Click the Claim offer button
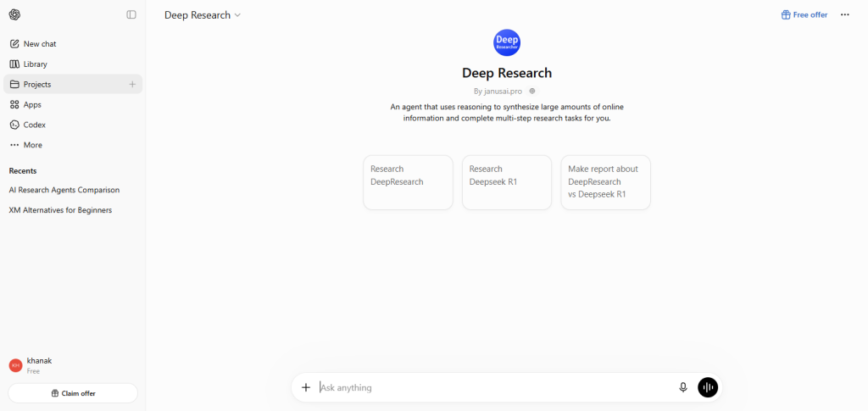The width and height of the screenshot is (868, 411). [x=73, y=393]
